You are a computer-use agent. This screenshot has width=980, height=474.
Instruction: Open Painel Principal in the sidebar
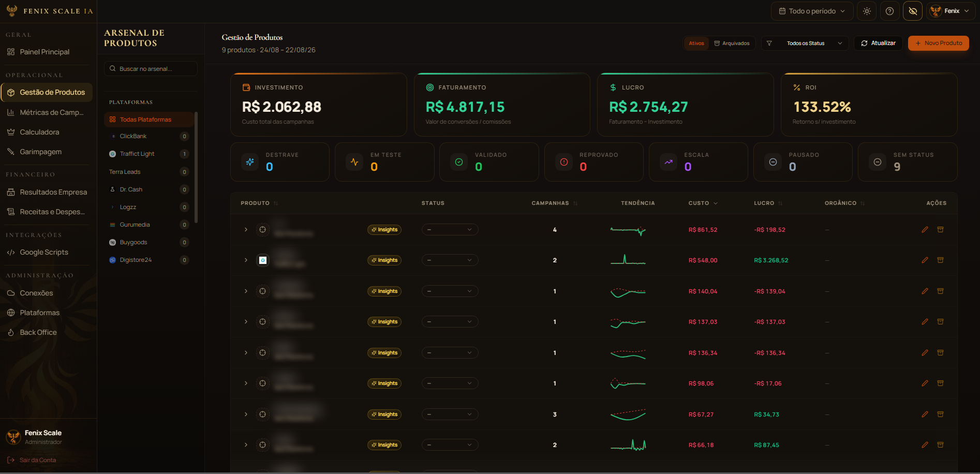click(x=47, y=52)
